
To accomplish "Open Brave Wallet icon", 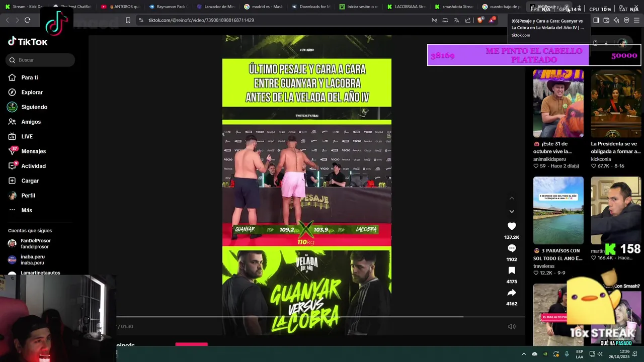I will (606, 20).
